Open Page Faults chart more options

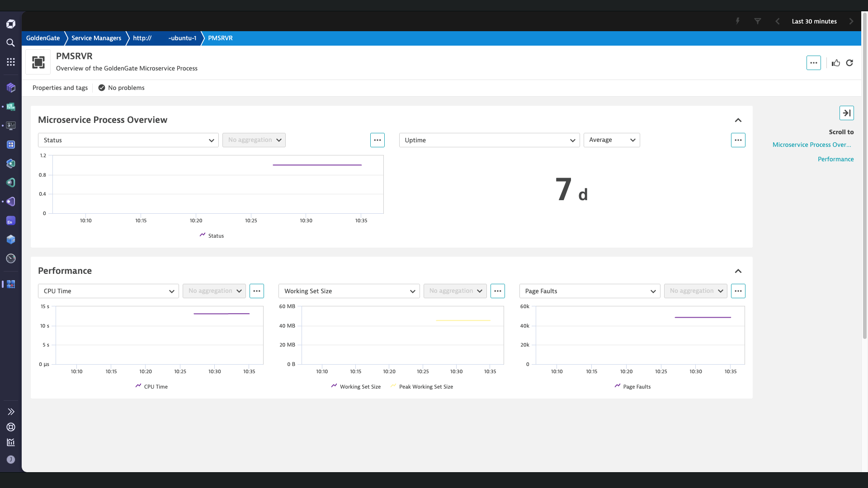point(738,291)
